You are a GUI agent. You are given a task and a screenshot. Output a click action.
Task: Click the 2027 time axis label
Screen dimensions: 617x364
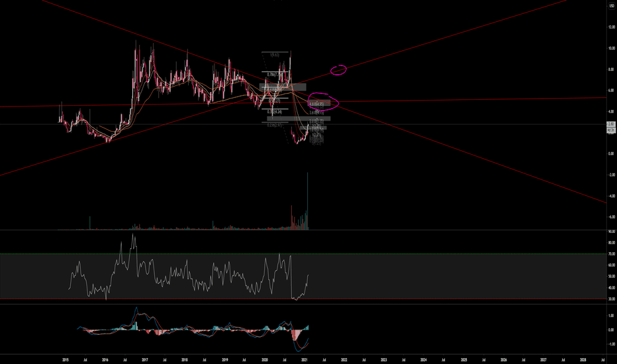[x=544, y=359]
